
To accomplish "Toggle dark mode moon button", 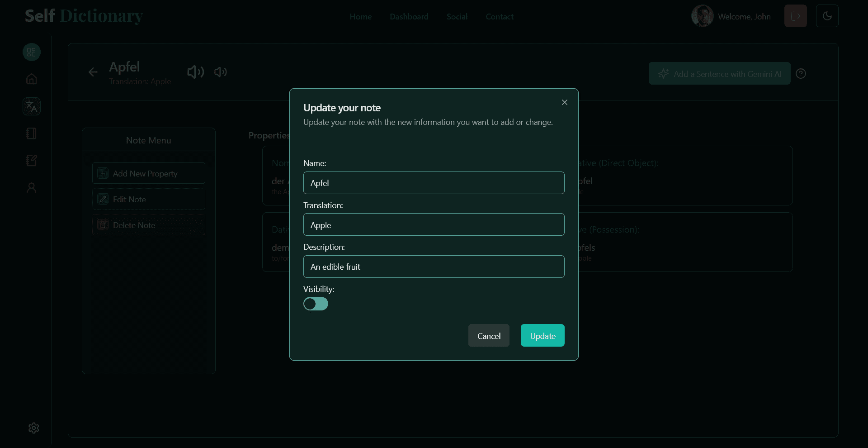I will 827,16.
